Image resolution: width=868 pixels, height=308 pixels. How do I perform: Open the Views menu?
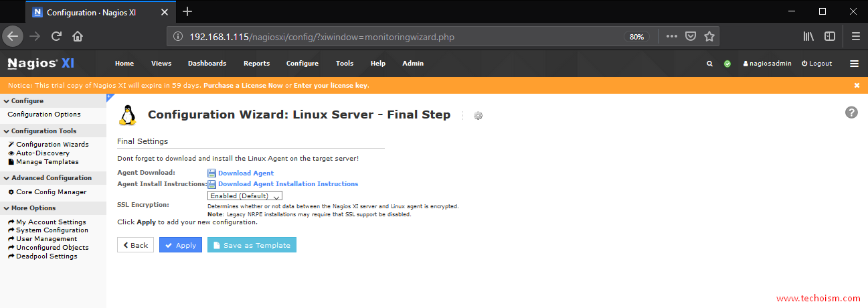161,64
